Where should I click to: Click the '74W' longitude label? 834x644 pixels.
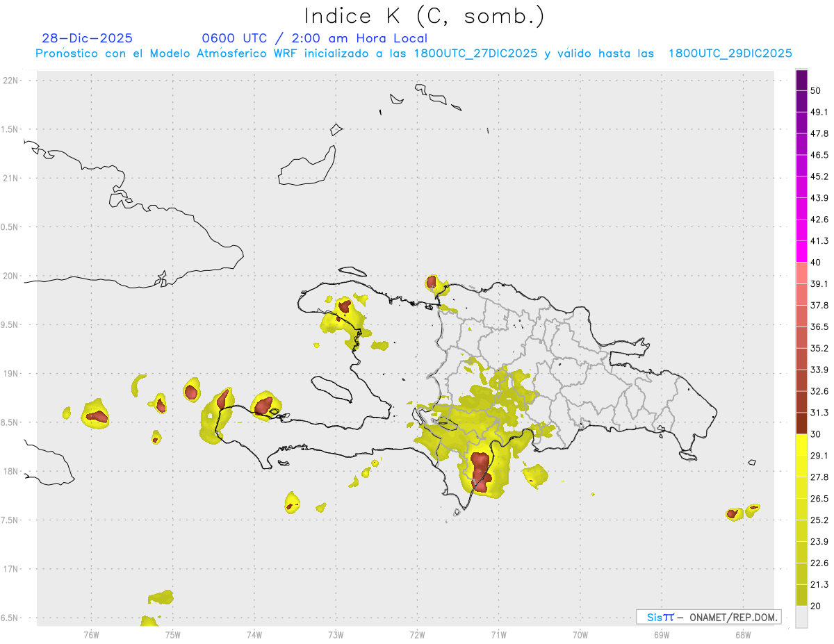(254, 634)
